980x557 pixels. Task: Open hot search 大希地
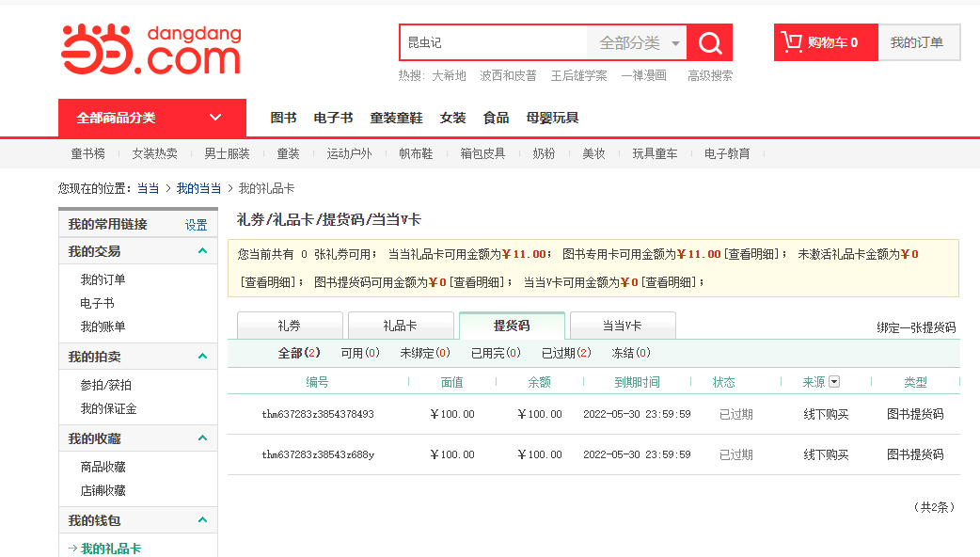449,75
